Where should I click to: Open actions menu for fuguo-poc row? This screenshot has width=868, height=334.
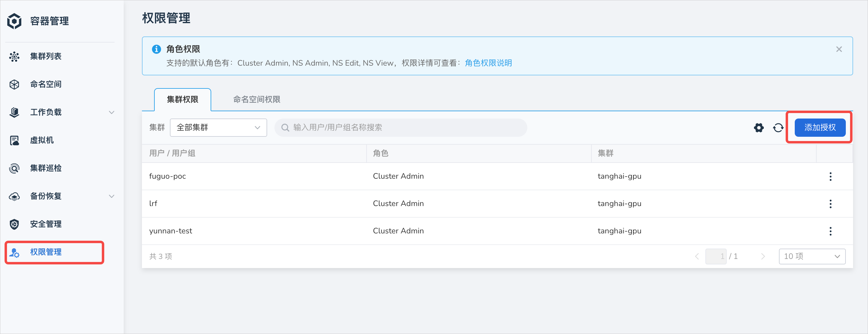coord(830,176)
